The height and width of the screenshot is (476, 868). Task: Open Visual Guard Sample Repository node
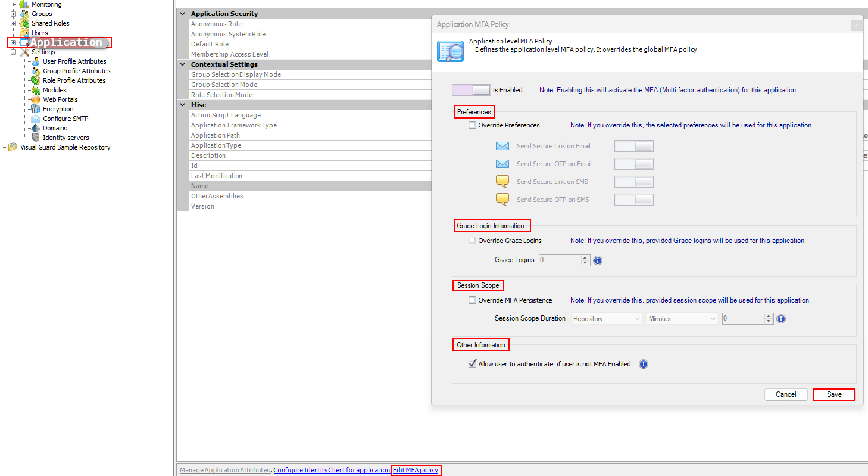[x=65, y=147]
